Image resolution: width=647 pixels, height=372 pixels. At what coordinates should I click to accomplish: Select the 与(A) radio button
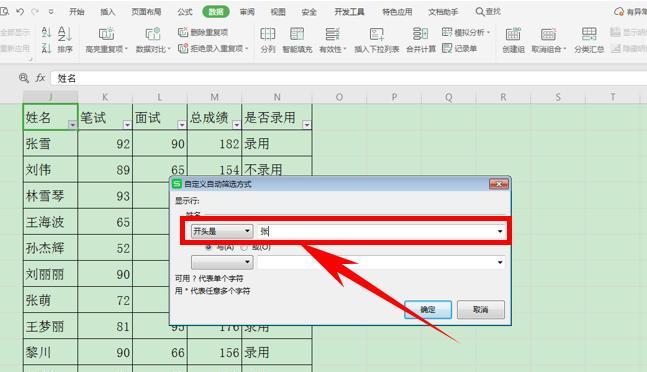208,247
